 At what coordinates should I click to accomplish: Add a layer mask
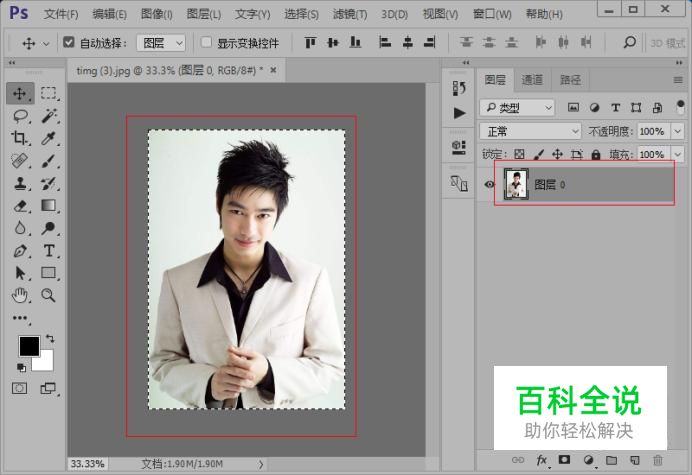point(564,460)
